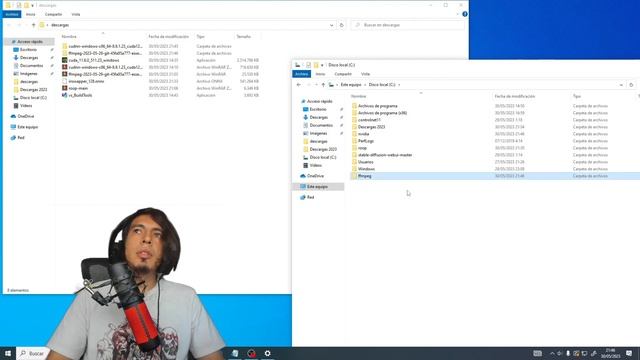This screenshot has width=640, height=360.
Task: Select cudnn-windows folder (Carpeta de archivos) row
Action: (x=160, y=46)
